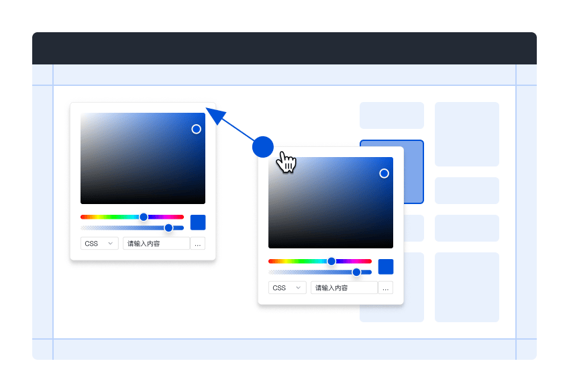Screen dimensions: 569x392
Task: Click the ellipsis icon in the bottom color picker
Action: coord(386,287)
